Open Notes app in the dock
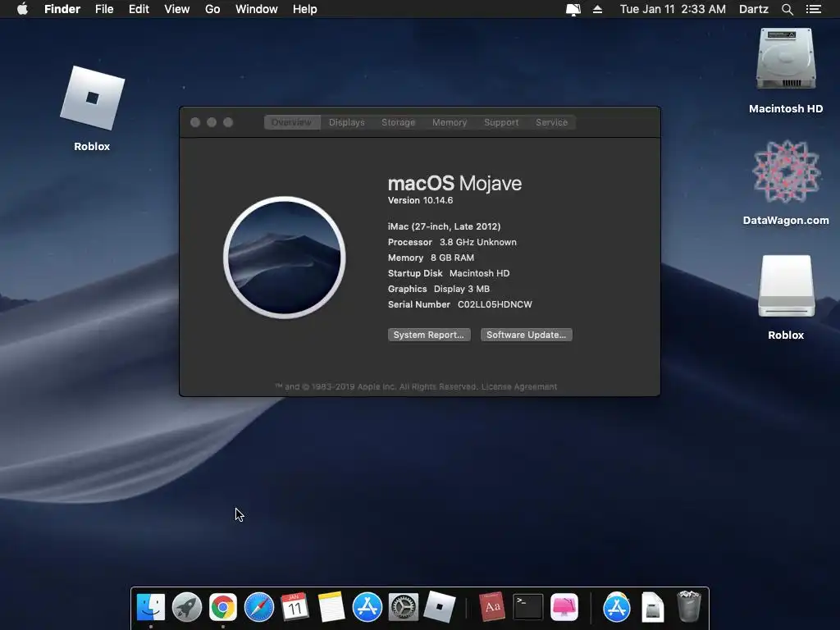The width and height of the screenshot is (840, 630). (331, 608)
